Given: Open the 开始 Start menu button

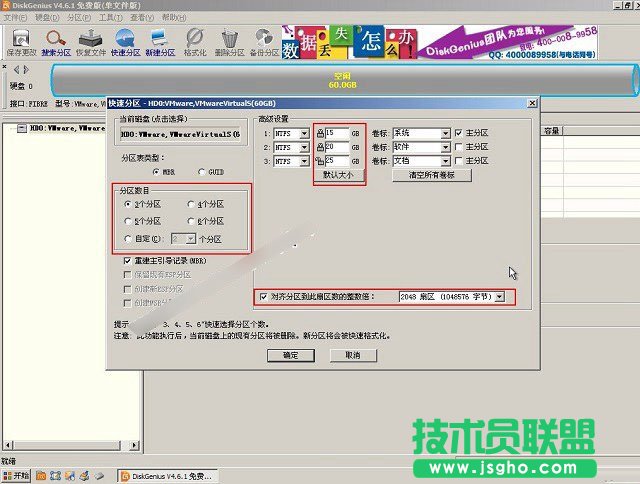Looking at the screenshot, I should (x=16, y=476).
